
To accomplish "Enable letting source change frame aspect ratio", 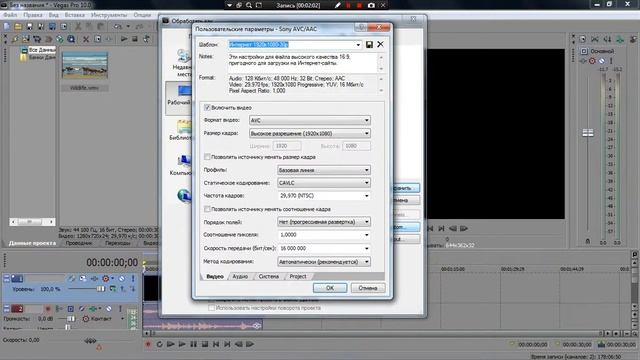I will (x=207, y=209).
